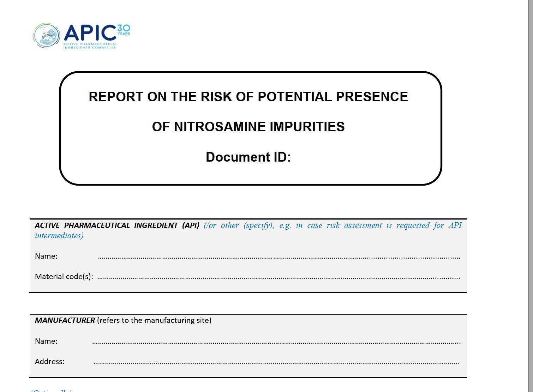This screenshot has height=392, width=533.
Task: Click the "Material code(s):" label
Action: point(64,277)
